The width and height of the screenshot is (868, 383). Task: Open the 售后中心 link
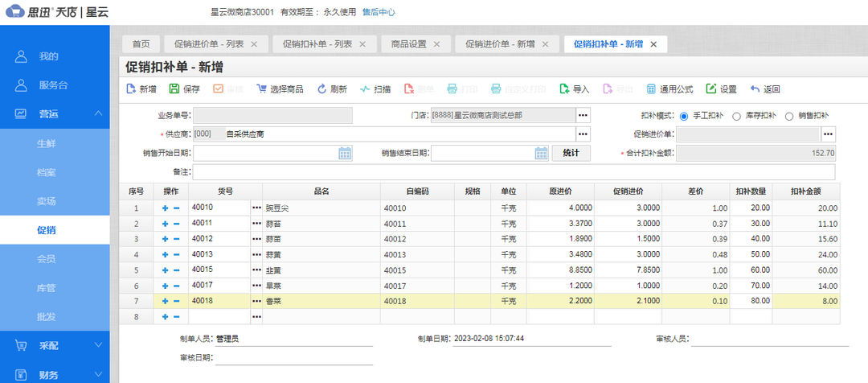tap(379, 12)
